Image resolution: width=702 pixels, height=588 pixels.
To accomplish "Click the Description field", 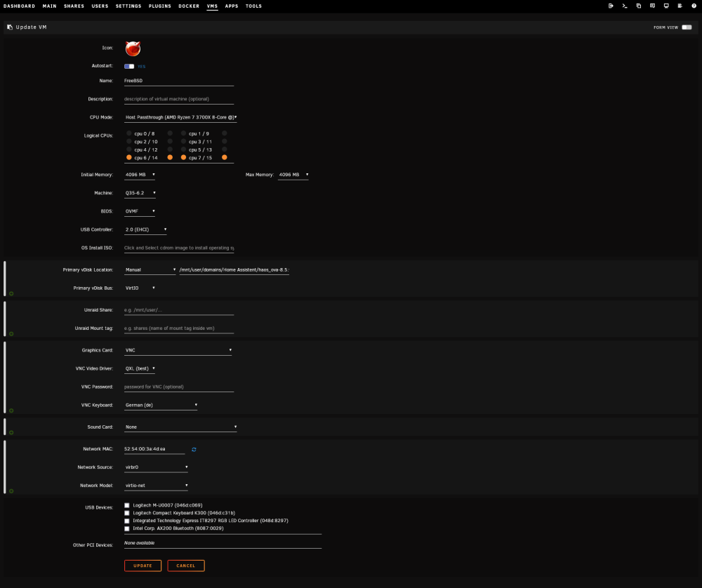I will click(179, 100).
